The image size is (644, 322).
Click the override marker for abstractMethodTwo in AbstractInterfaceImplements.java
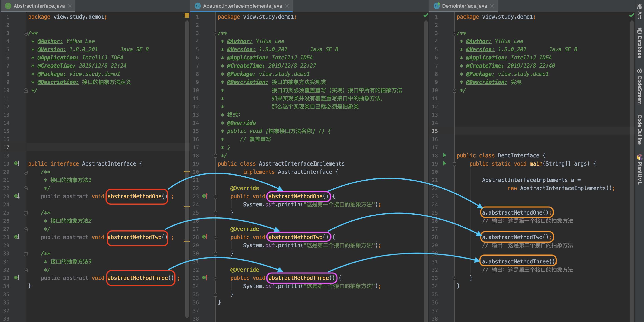pos(205,237)
